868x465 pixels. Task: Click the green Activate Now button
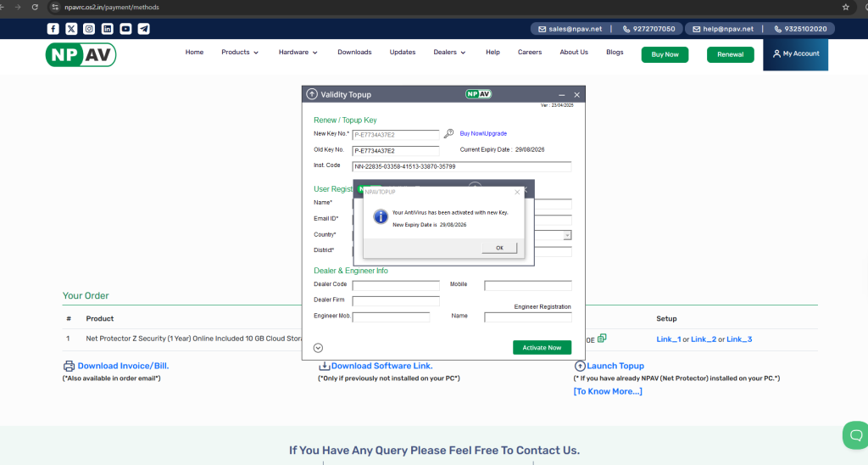pos(542,347)
